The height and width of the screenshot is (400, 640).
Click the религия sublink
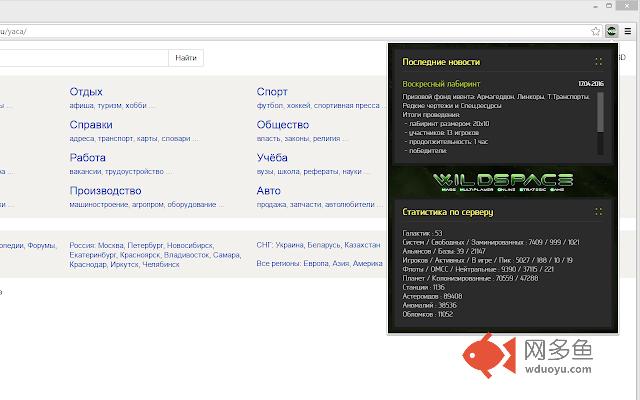coord(327,138)
